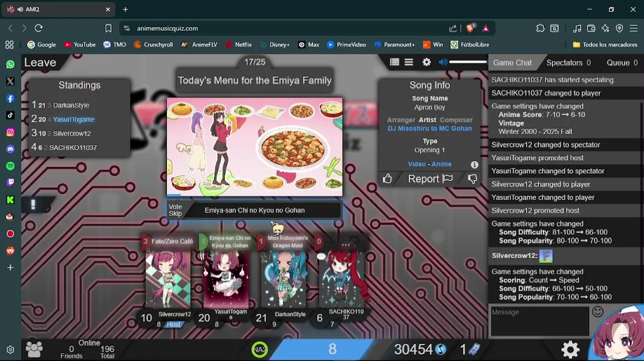Click DarkanStyle in Standings
Viewport: 644px width, 361px height.
point(71,105)
